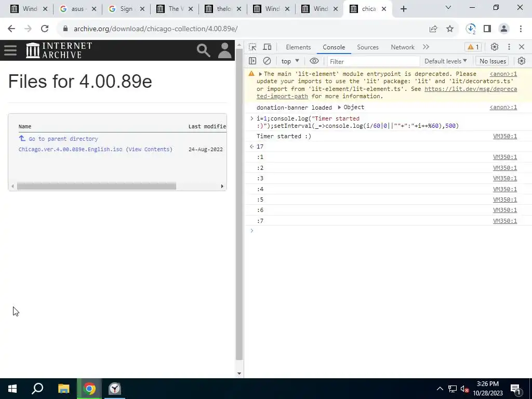The width and height of the screenshot is (532, 399).
Task: Toggle Chrome side panel
Action: point(487,29)
